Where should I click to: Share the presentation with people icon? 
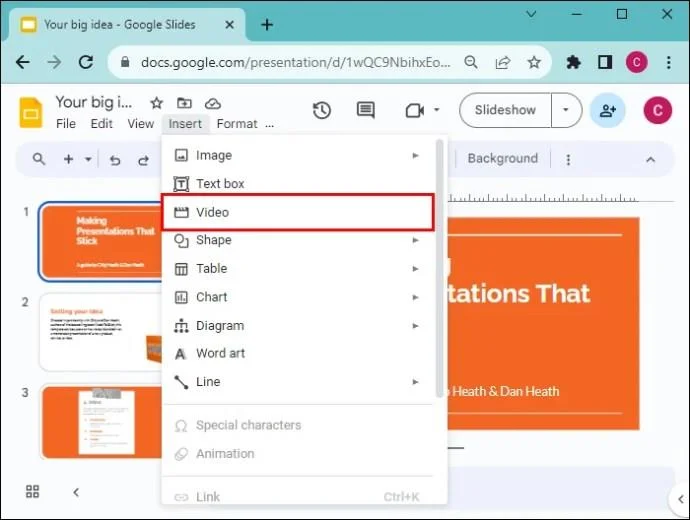pyautogui.click(x=607, y=110)
